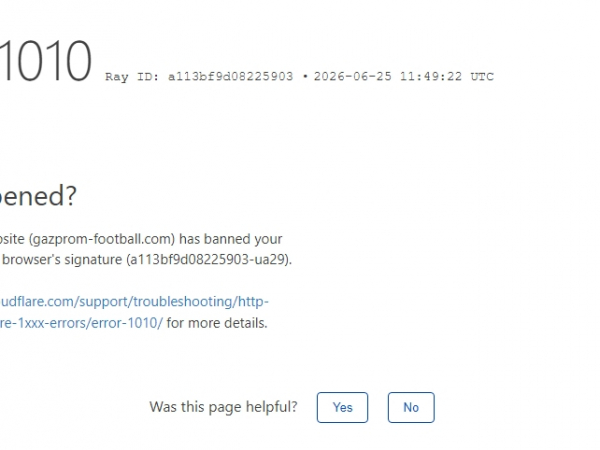Follow the error-1010 documentation link line

pos(81,323)
